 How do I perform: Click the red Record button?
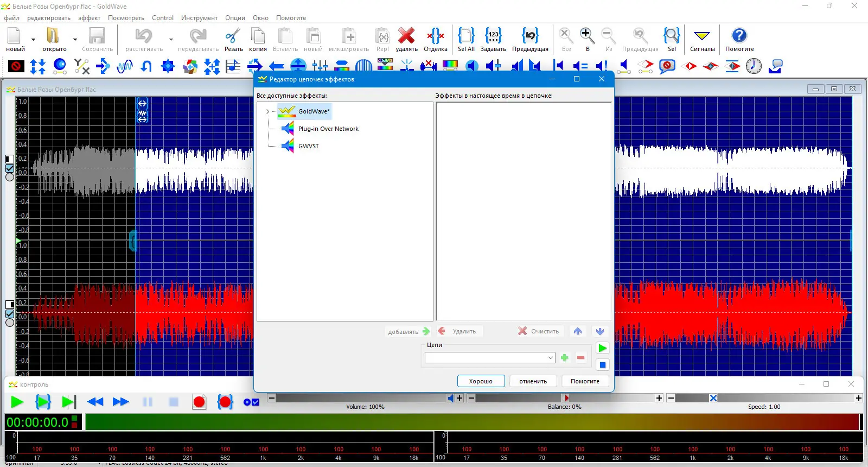[x=199, y=402]
